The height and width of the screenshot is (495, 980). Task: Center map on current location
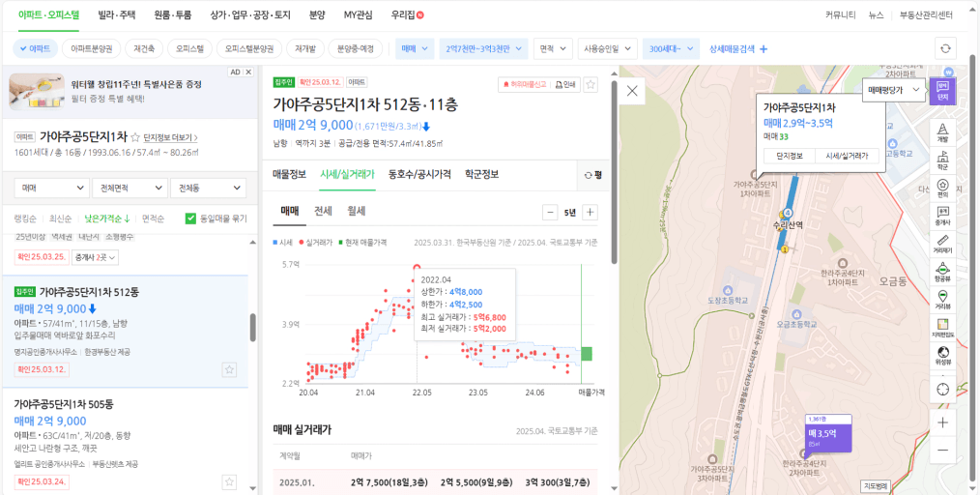942,390
